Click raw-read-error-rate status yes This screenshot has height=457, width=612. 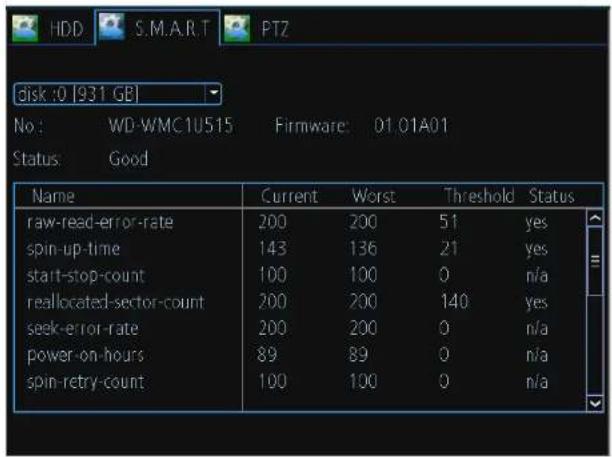pyautogui.click(x=536, y=223)
